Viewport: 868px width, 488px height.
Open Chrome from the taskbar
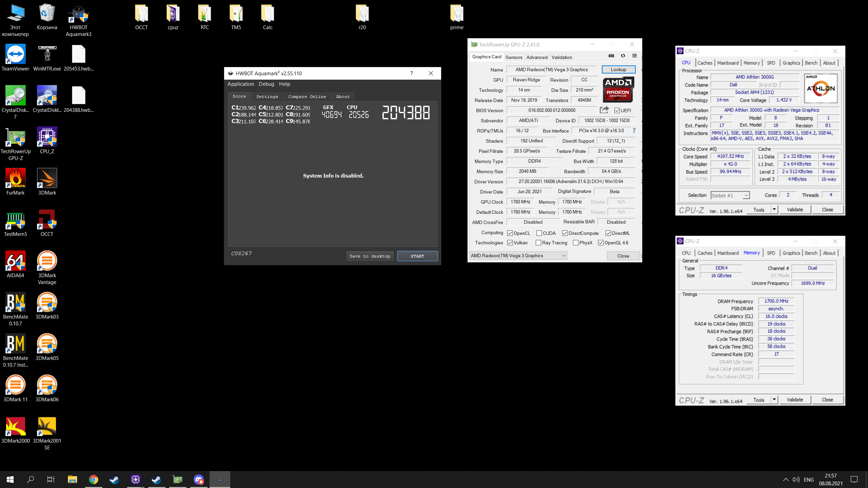pos(94,480)
